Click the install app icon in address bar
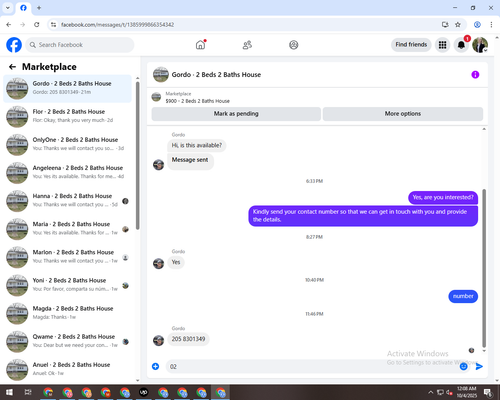This screenshot has height=400, width=500. coord(445,24)
